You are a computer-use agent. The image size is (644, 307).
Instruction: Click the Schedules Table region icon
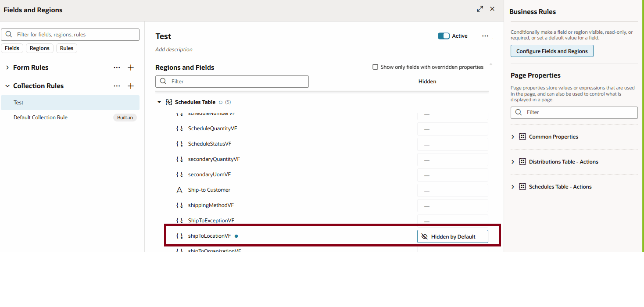coord(169,102)
